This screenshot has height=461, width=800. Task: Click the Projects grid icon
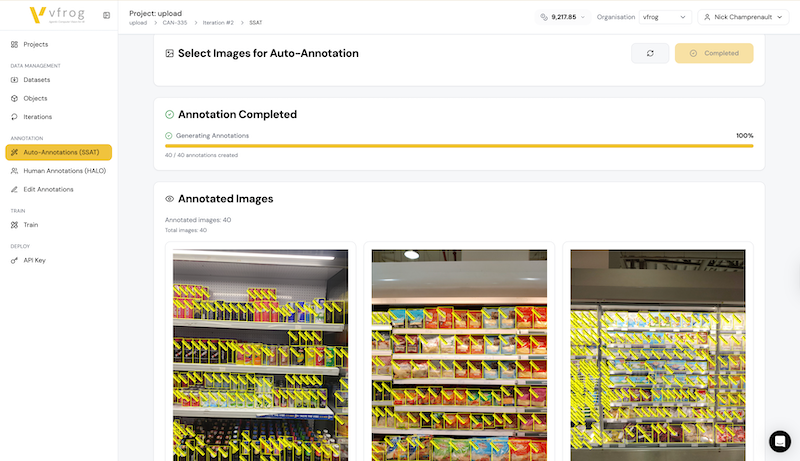pyautogui.click(x=14, y=44)
